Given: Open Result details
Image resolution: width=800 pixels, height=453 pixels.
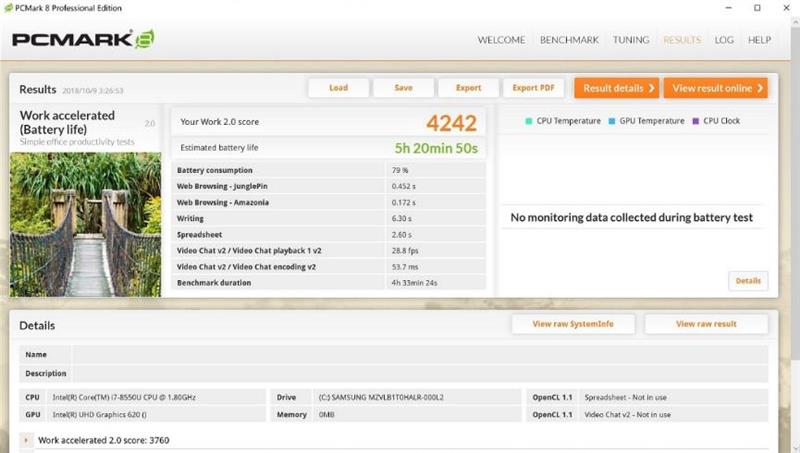Looking at the screenshot, I should [x=616, y=88].
